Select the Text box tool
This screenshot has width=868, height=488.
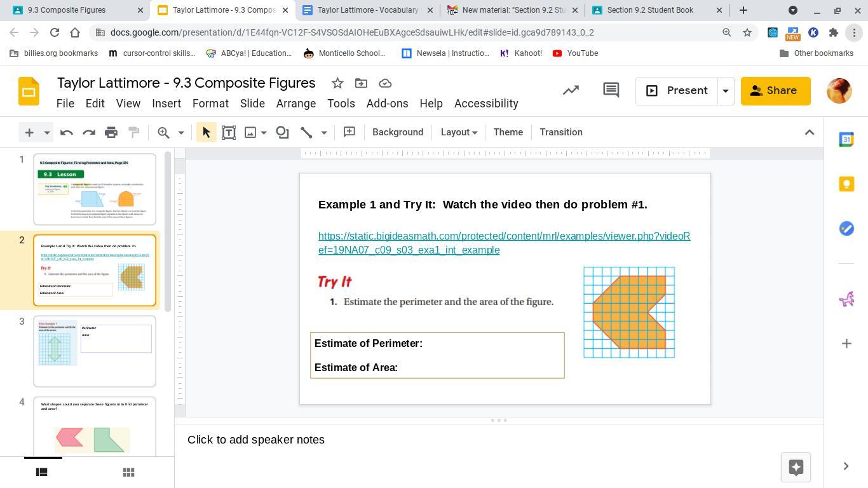(229, 132)
